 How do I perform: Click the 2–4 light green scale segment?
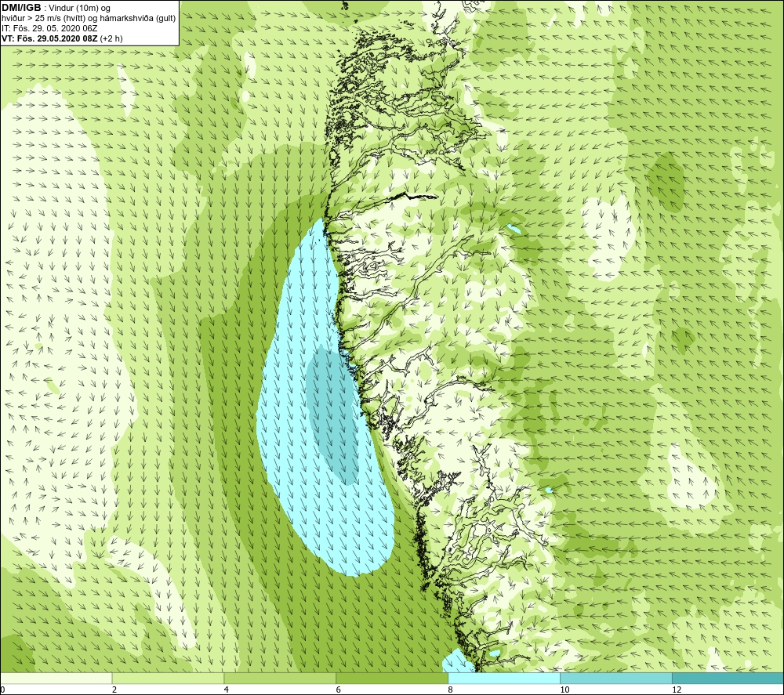pyautogui.click(x=168, y=678)
